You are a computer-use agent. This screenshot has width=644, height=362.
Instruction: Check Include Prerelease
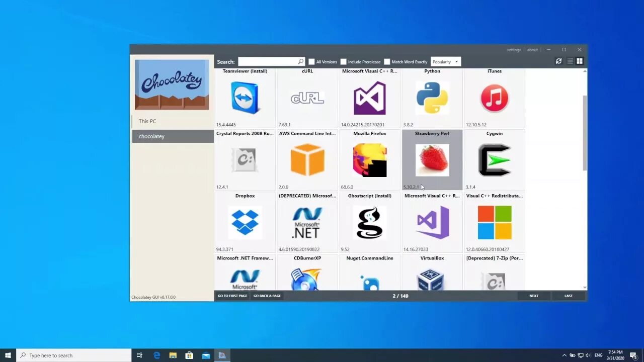click(343, 61)
